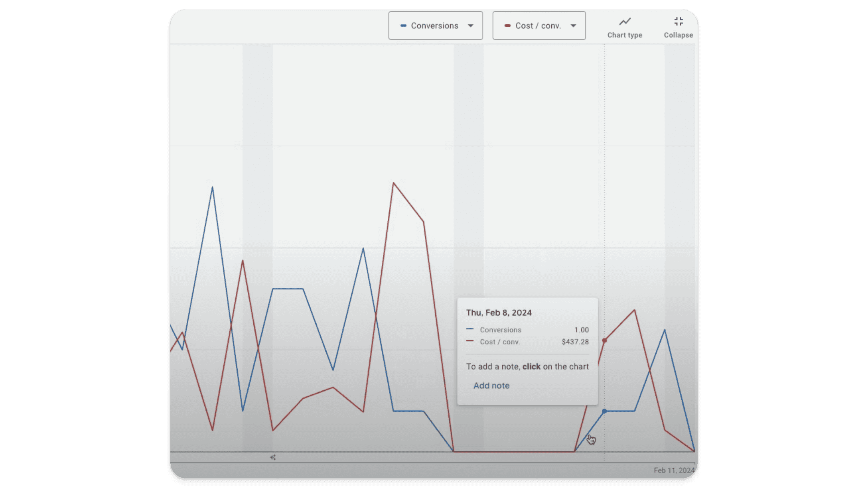Image resolution: width=868 pixels, height=488 pixels.
Task: Open the Chart type selector
Action: [625, 28]
